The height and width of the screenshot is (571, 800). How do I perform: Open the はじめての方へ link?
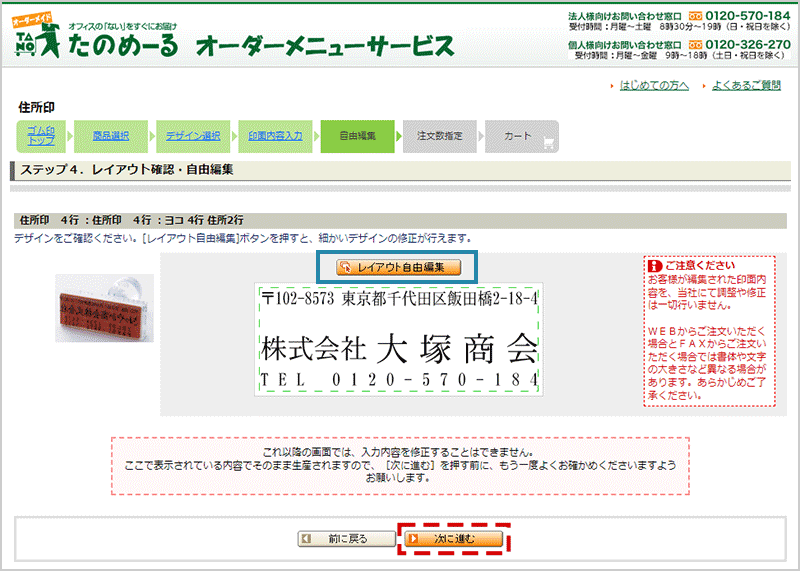tap(654, 86)
